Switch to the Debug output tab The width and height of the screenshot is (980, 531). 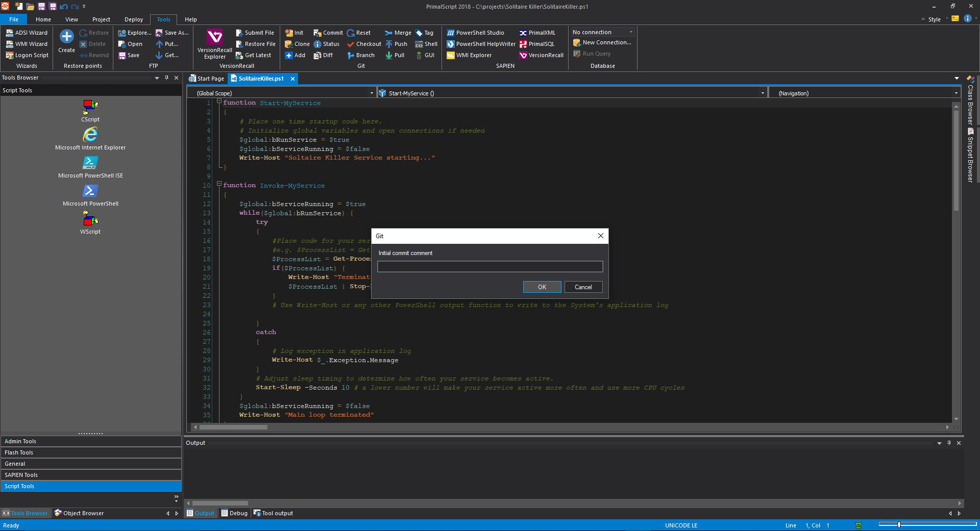click(234, 513)
